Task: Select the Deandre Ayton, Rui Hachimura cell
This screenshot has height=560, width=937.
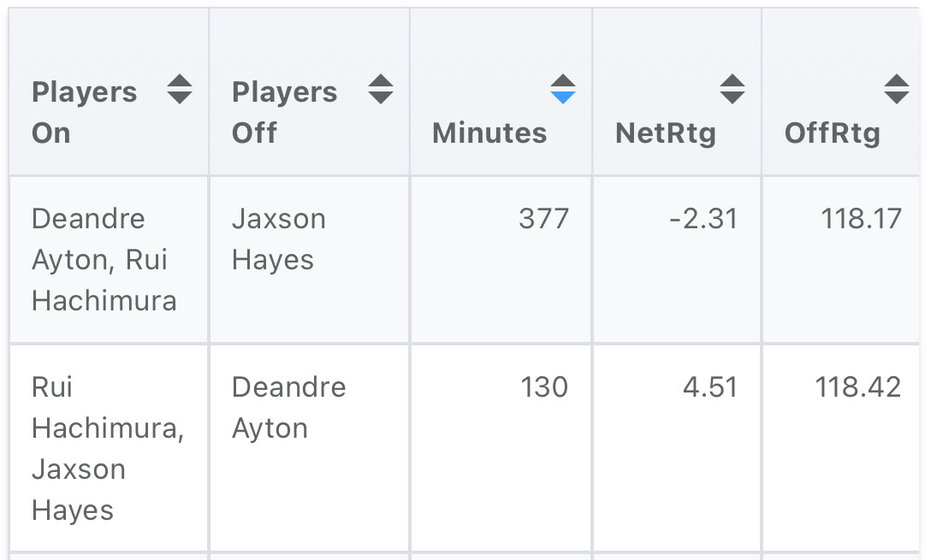Action: [104, 259]
